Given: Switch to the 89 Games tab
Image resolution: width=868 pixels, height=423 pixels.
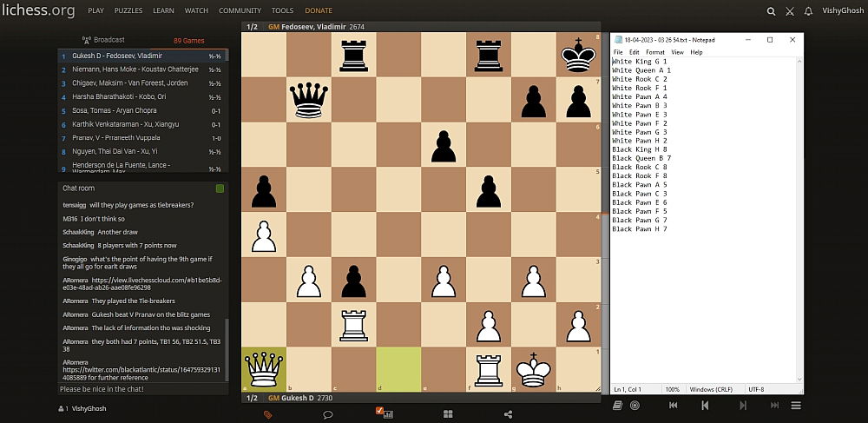Looking at the screenshot, I should point(188,41).
